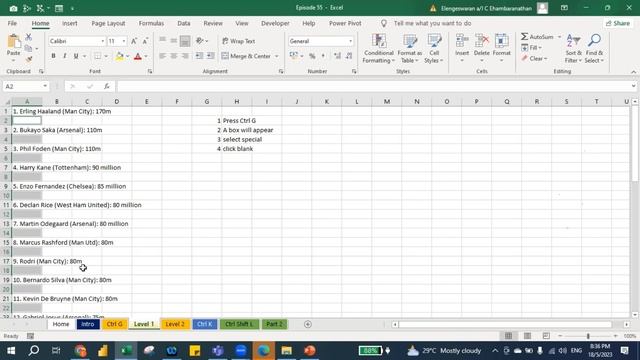Open the Ctrl Shift L sheet tab
The width and height of the screenshot is (640, 360).
tap(239, 324)
